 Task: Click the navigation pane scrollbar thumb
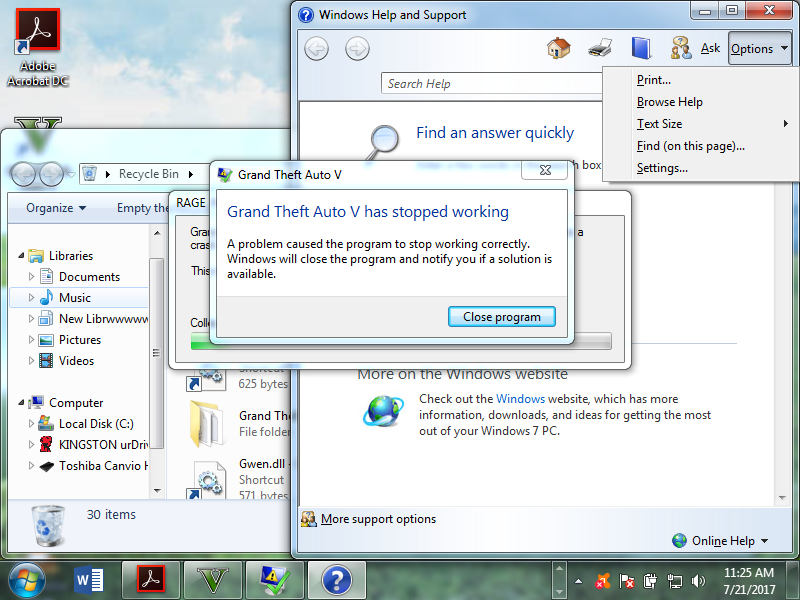157,353
